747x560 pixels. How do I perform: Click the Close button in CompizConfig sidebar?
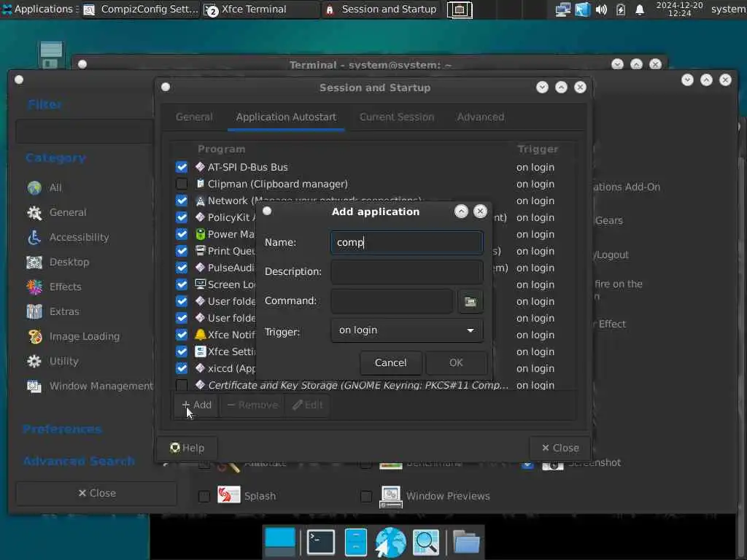pyautogui.click(x=97, y=494)
